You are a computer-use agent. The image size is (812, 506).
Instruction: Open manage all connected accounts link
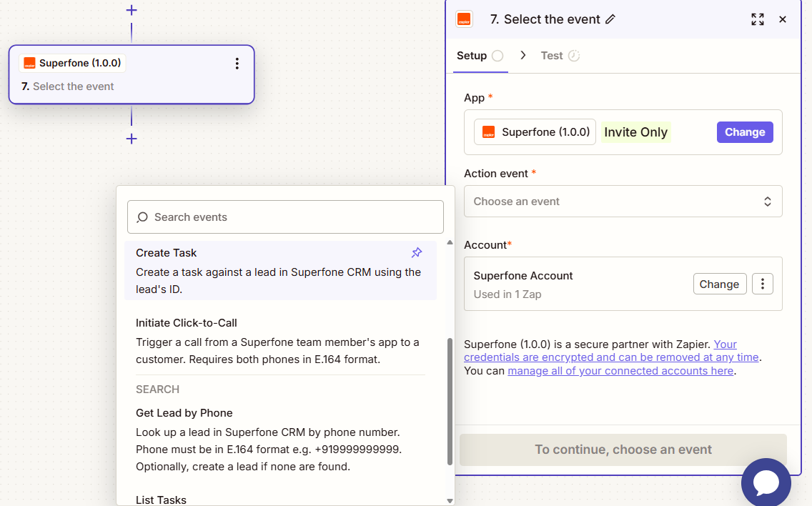(x=620, y=371)
